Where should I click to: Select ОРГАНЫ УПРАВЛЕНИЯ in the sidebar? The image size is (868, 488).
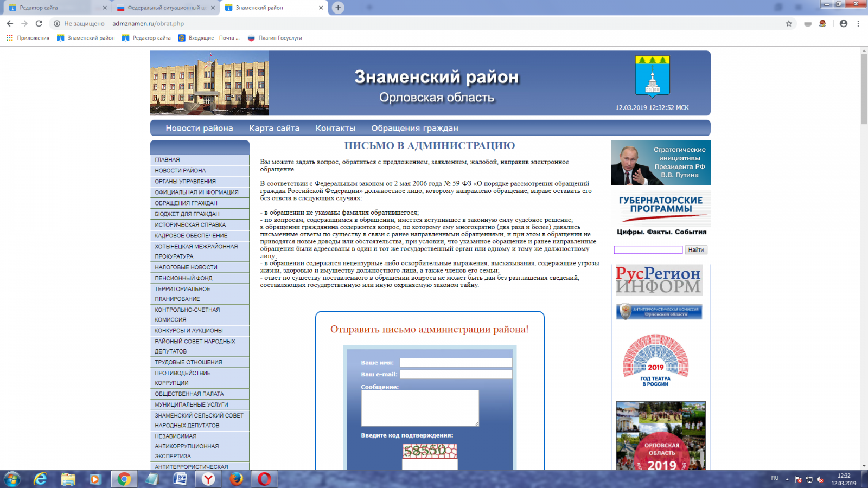tap(200, 182)
